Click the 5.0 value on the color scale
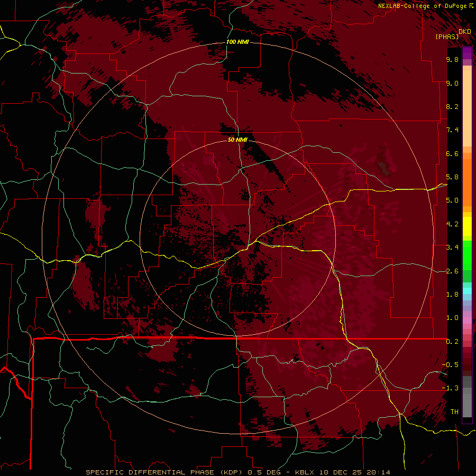Viewport: 476px width, 476px height. tap(452, 200)
